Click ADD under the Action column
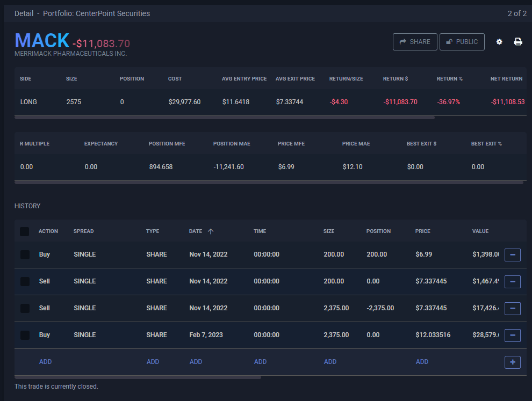The height and width of the screenshot is (401, 532). 46,362
